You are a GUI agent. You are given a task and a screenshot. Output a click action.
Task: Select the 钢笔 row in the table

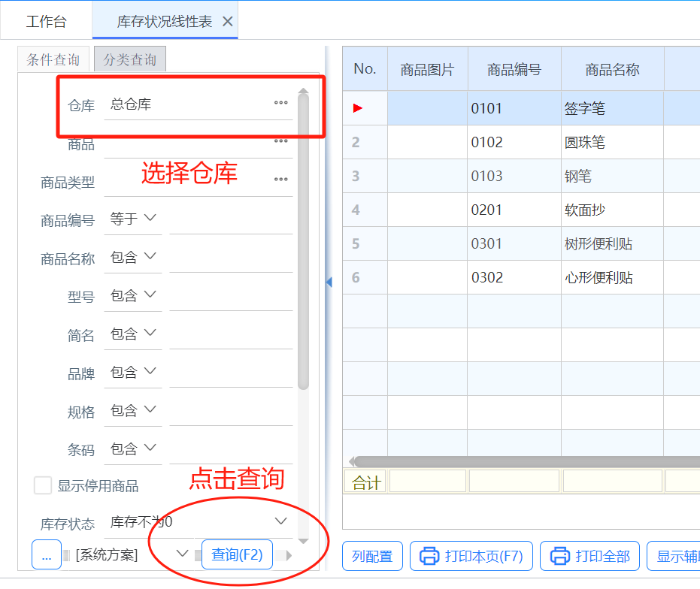click(577, 177)
